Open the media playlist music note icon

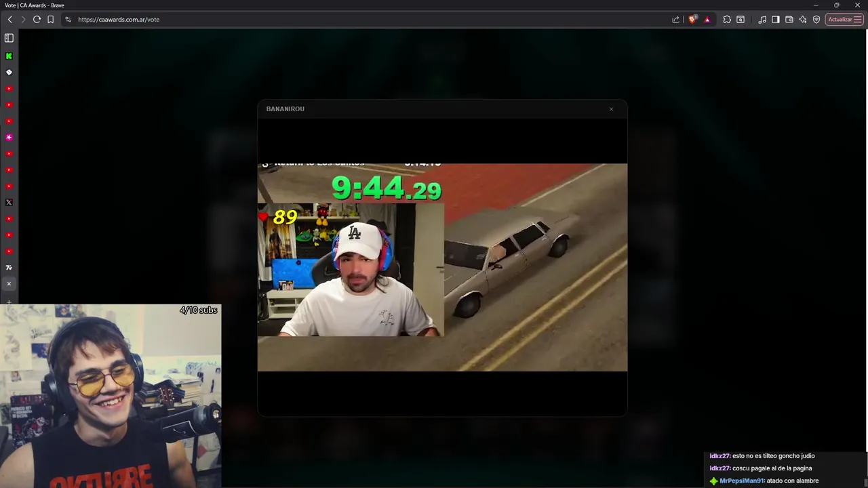762,20
